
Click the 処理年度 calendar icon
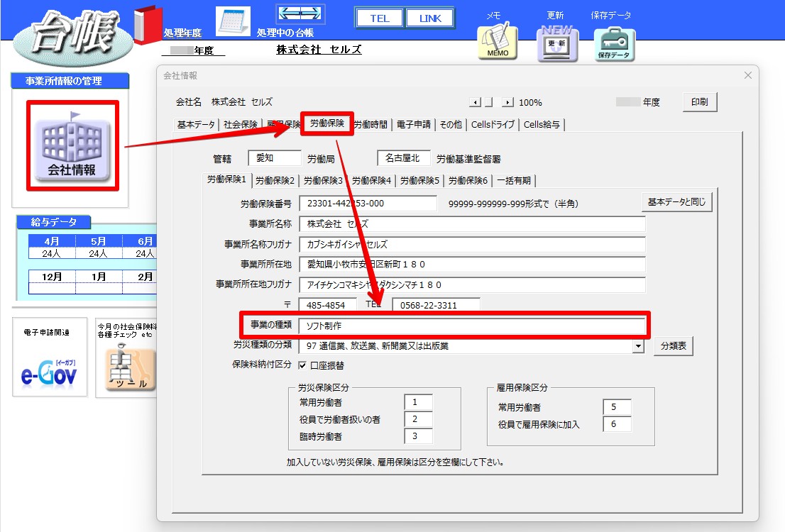click(232, 21)
